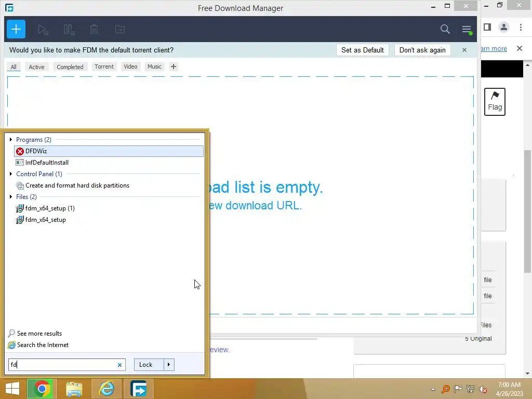Open the fdm_x64_setup (1) file result
This screenshot has width=532, height=399.
pos(109,208)
